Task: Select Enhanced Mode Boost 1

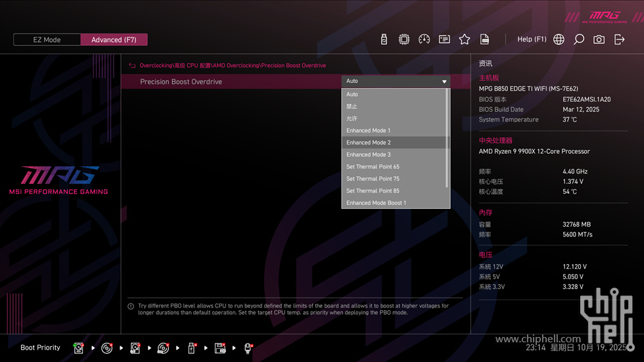Action: click(x=376, y=203)
